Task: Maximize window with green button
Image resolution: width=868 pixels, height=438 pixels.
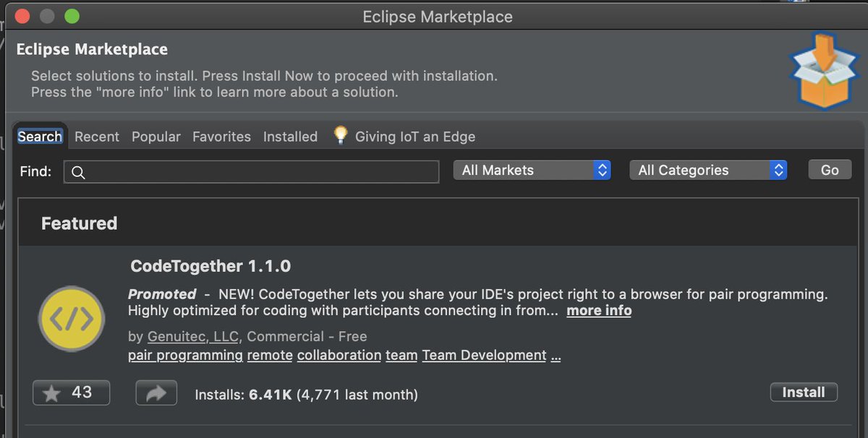Action: coord(72,16)
